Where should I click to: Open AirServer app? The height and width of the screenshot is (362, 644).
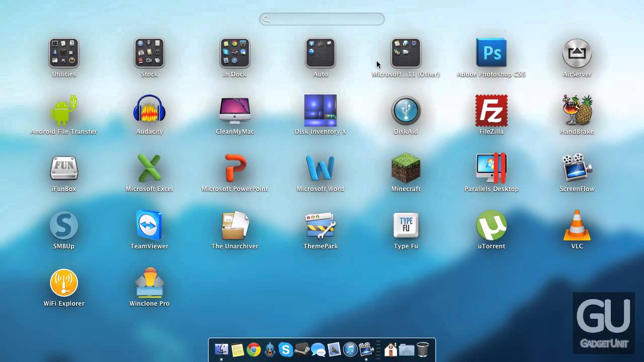pyautogui.click(x=577, y=53)
